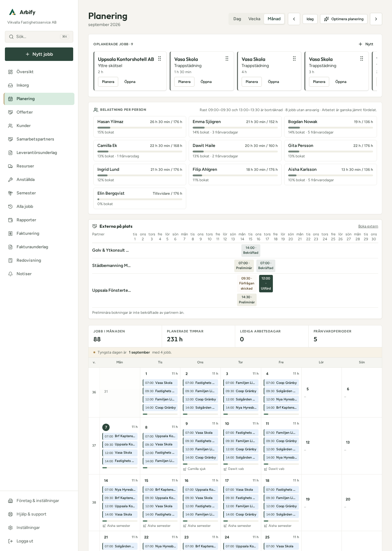Click the Arbify logo
The width and height of the screenshot is (392, 551).
pos(12,12)
